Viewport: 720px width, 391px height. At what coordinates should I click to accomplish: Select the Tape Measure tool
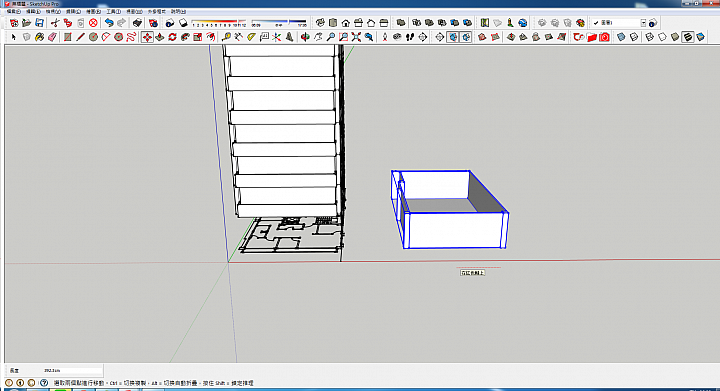point(226,37)
